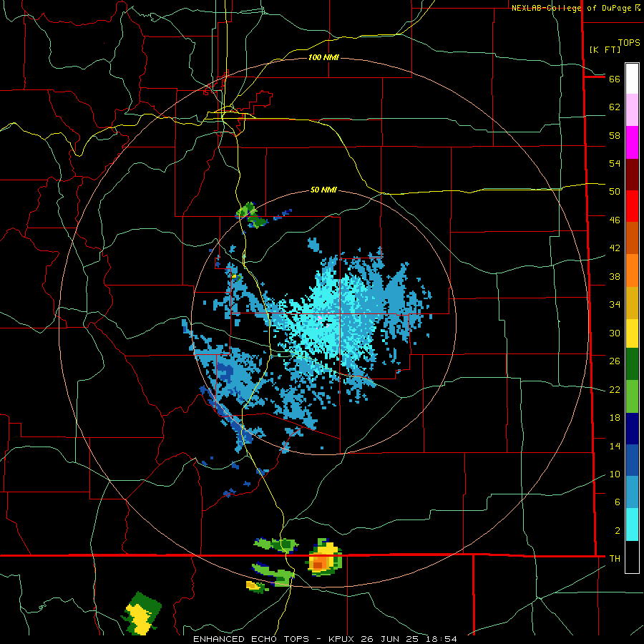Click the "54" legend value

[615, 163]
